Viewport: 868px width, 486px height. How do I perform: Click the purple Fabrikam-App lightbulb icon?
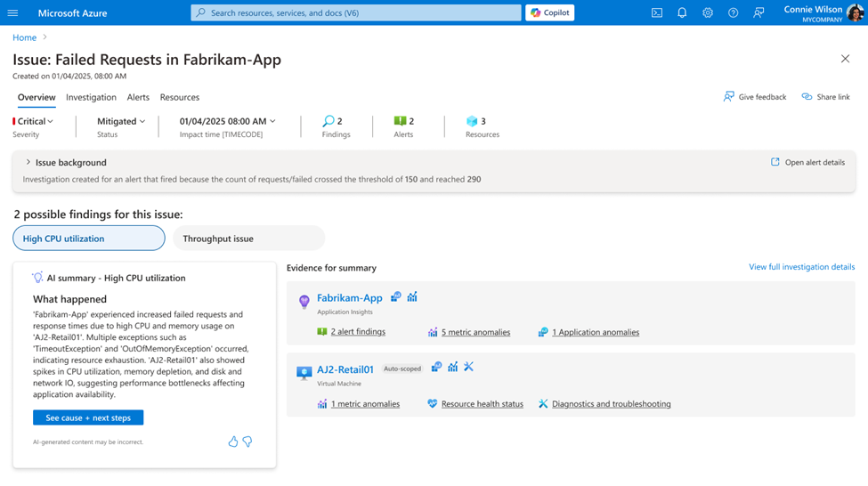point(304,302)
